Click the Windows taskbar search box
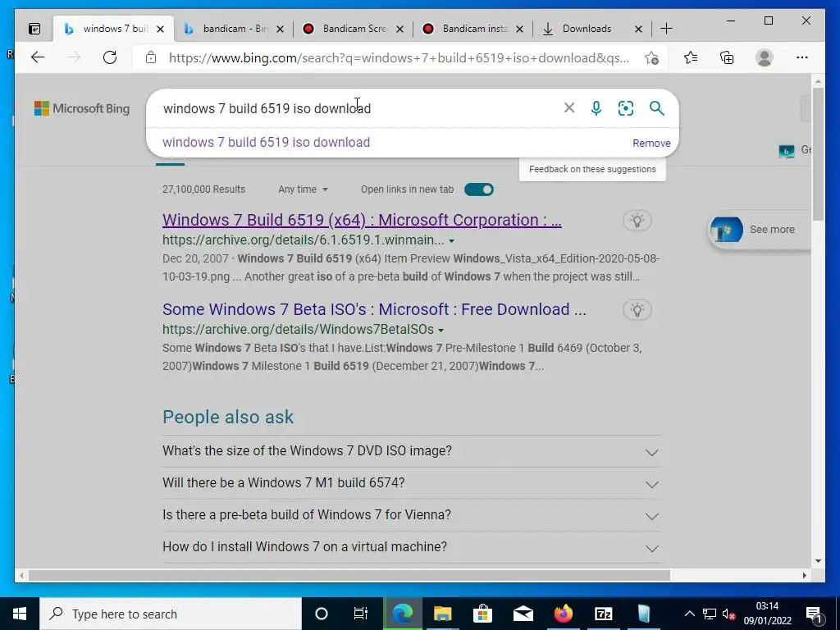Viewport: 840px width, 630px height. coord(171,614)
